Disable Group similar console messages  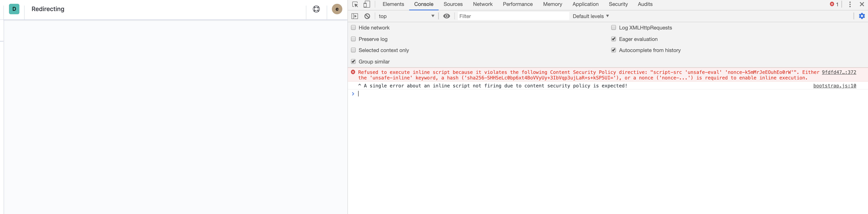click(x=353, y=61)
